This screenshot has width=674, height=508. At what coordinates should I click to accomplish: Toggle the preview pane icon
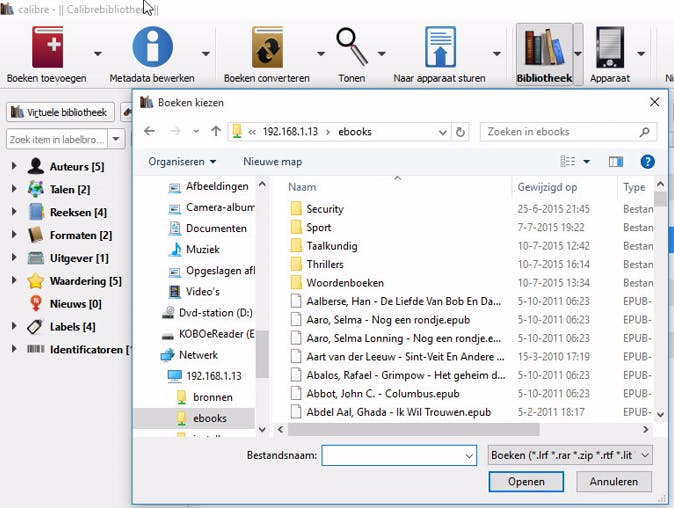point(616,162)
